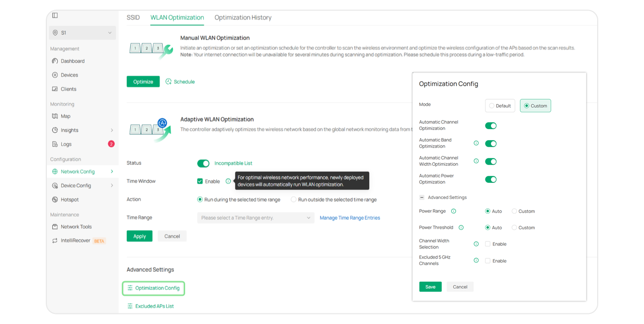
Task: Toggle Automatic Channel Width Optimization switch
Action: 491,162
